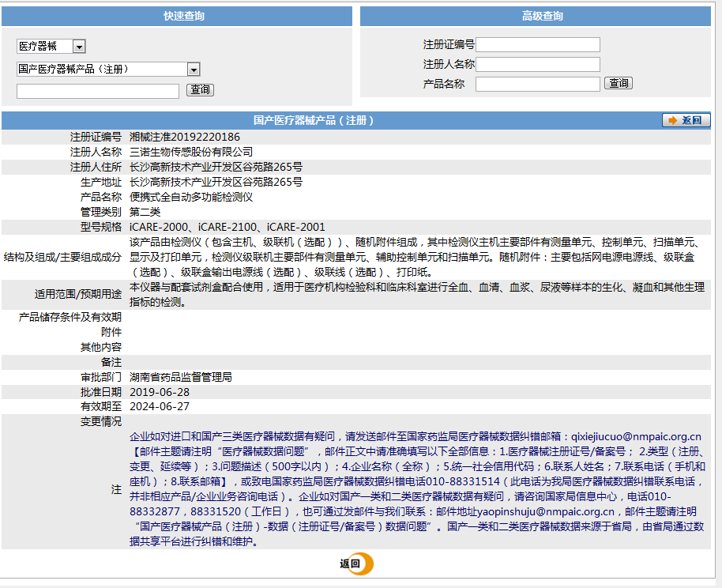Image resolution: width=722 pixels, height=588 pixels.
Task: Click the 审批部门 label
Action: [x=101, y=378]
